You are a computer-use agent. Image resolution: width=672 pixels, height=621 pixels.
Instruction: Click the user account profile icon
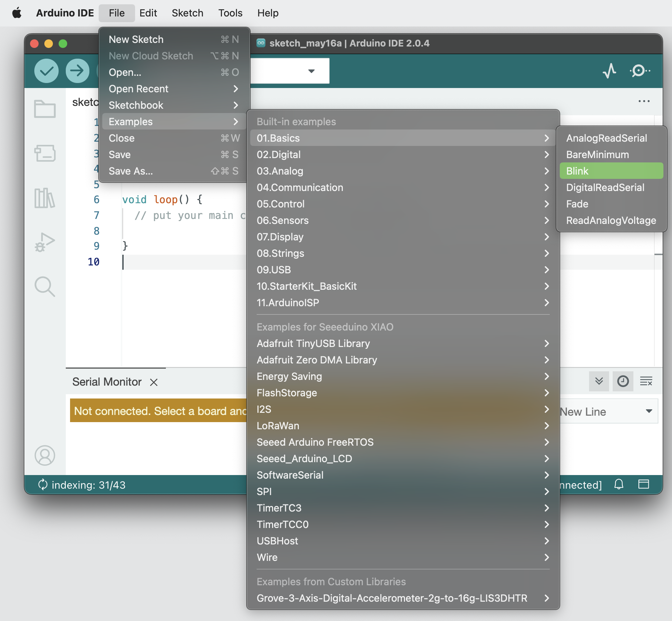[45, 455]
